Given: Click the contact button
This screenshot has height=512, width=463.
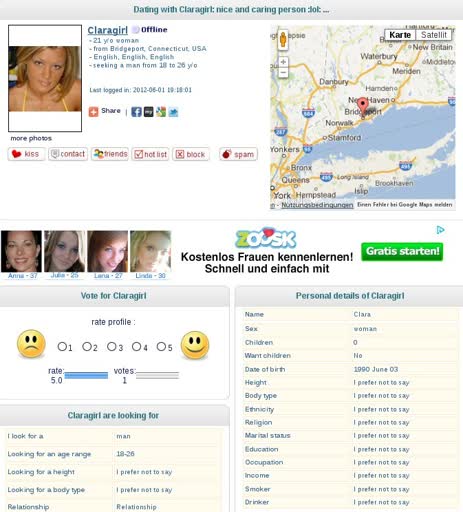Looking at the screenshot, I should click(x=68, y=154).
